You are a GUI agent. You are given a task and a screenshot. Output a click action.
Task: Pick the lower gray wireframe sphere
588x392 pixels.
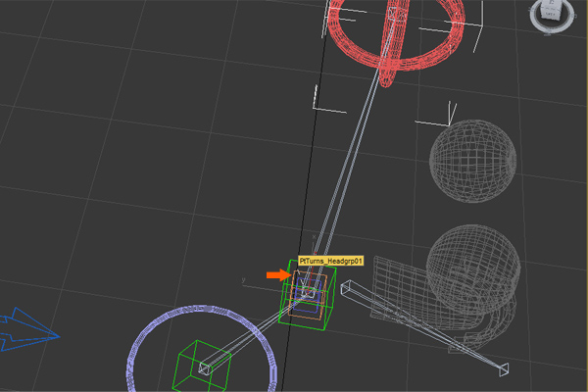tap(473, 269)
